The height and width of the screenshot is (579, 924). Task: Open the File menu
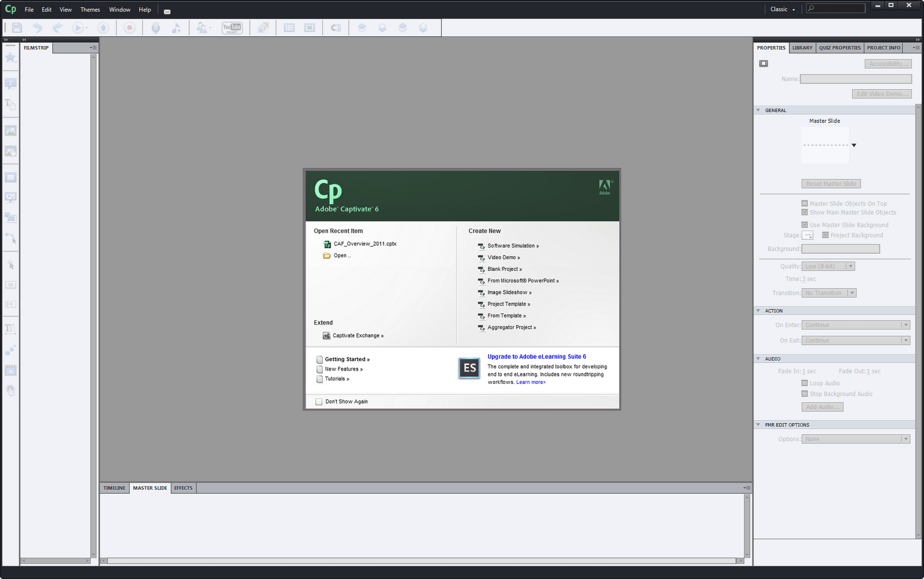click(29, 10)
